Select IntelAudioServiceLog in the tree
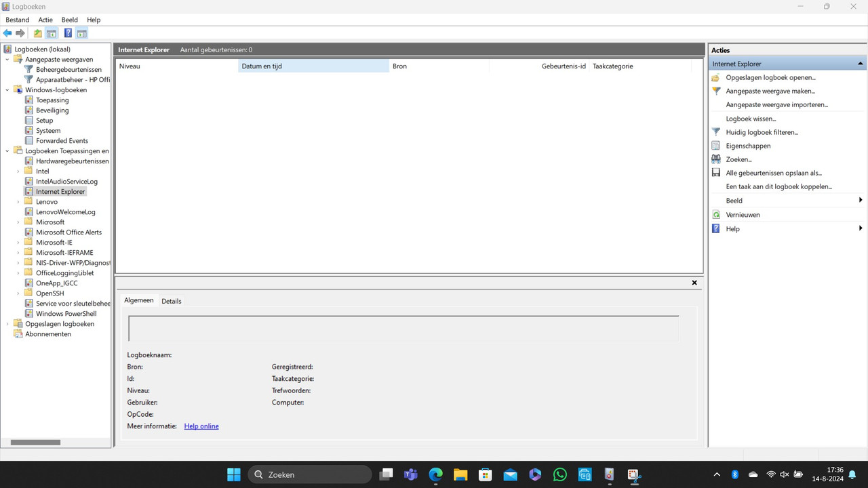The width and height of the screenshot is (868, 488). point(66,181)
